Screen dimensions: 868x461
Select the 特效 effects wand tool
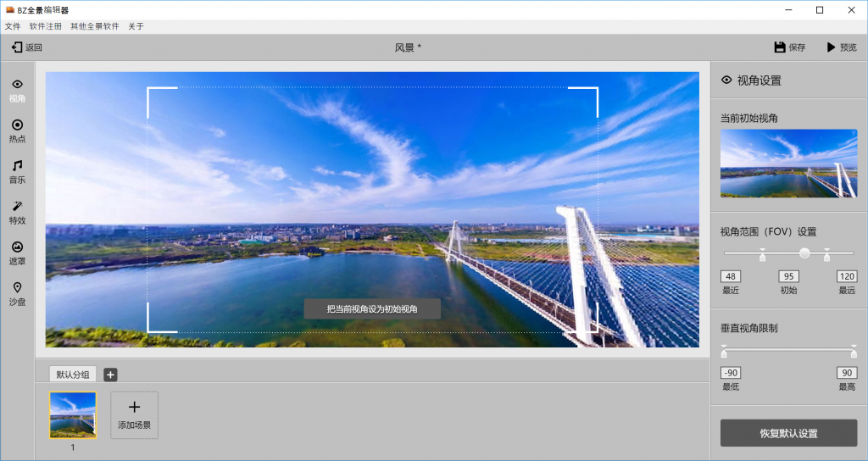(17, 207)
